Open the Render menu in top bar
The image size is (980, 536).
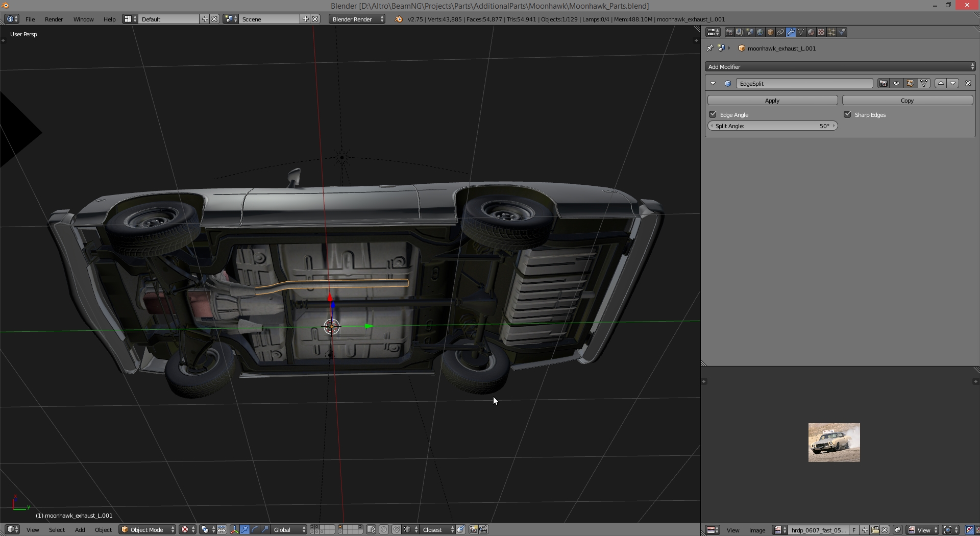tap(54, 19)
